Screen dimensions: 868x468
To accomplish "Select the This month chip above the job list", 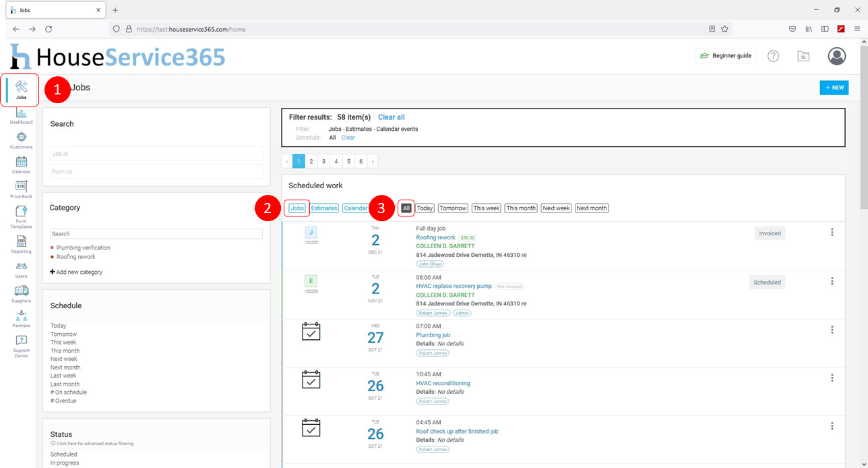I will [521, 208].
